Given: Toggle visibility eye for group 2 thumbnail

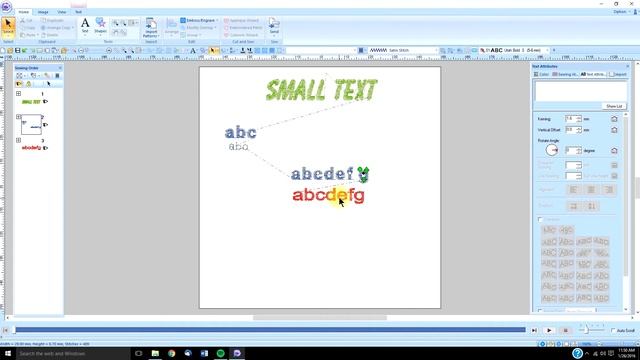Looking at the screenshot, I should tap(45, 124).
